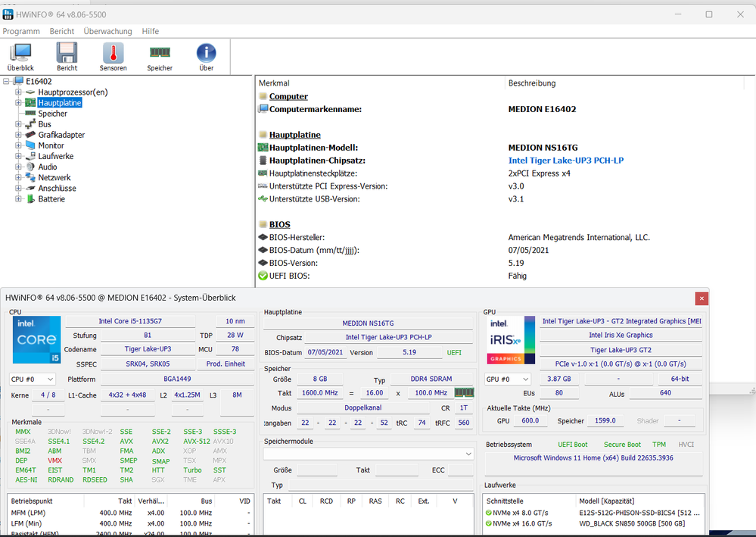The width and height of the screenshot is (756, 537).
Task: Open the CPU #0 dropdown
Action: click(32, 379)
